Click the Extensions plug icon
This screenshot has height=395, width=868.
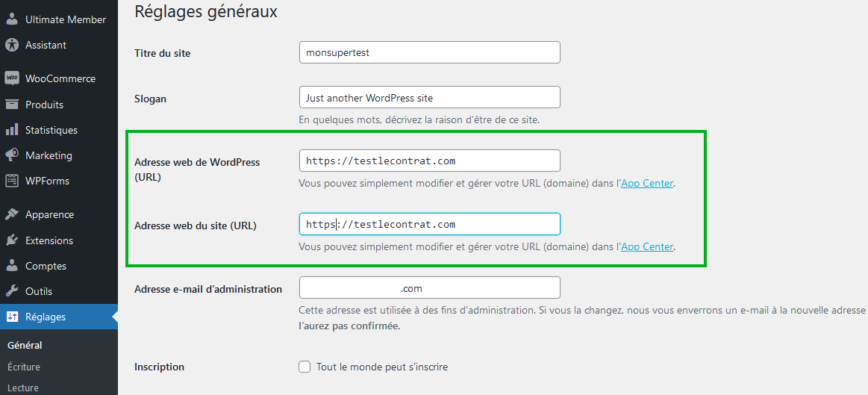click(x=12, y=240)
